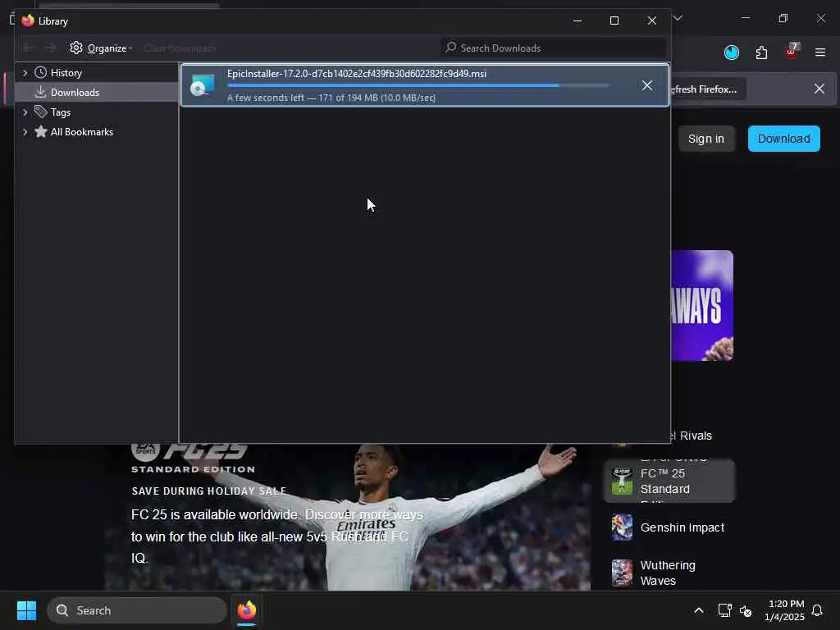Click the Wuthering Waves thumbnail icon
The width and height of the screenshot is (840, 630).
coord(622,573)
